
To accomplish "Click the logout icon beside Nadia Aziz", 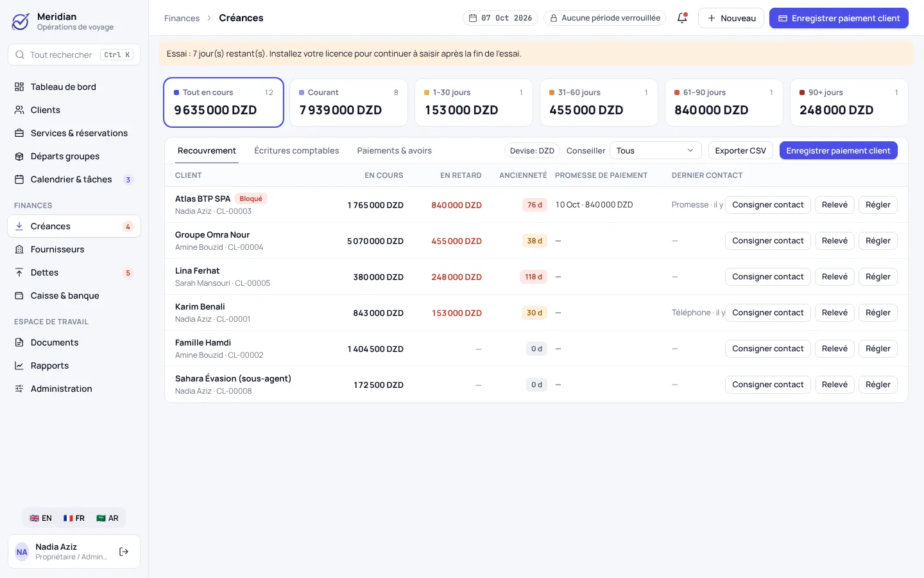I will tap(124, 552).
